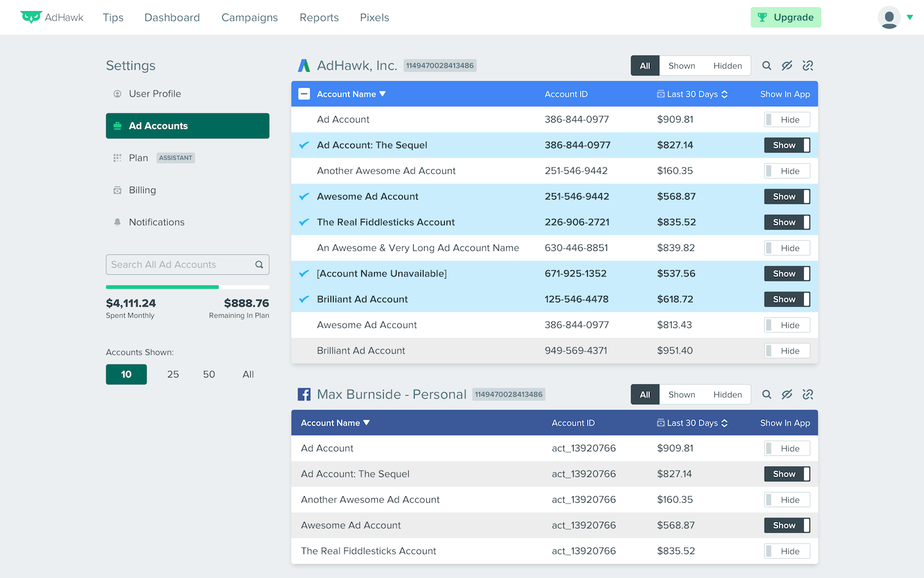Open Billing settings
The image size is (924, 578).
pyautogui.click(x=142, y=190)
